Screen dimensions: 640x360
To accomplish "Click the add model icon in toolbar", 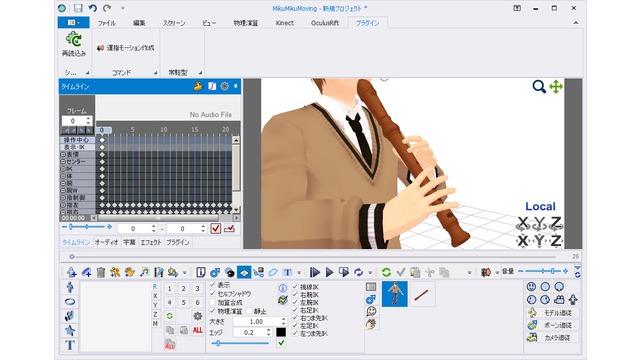I will click(71, 272).
